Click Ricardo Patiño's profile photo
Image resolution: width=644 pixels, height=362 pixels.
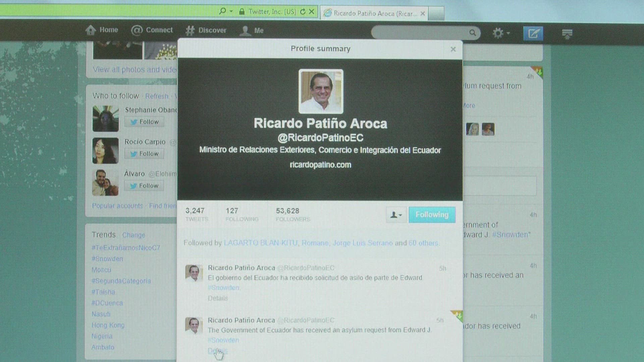point(321,91)
